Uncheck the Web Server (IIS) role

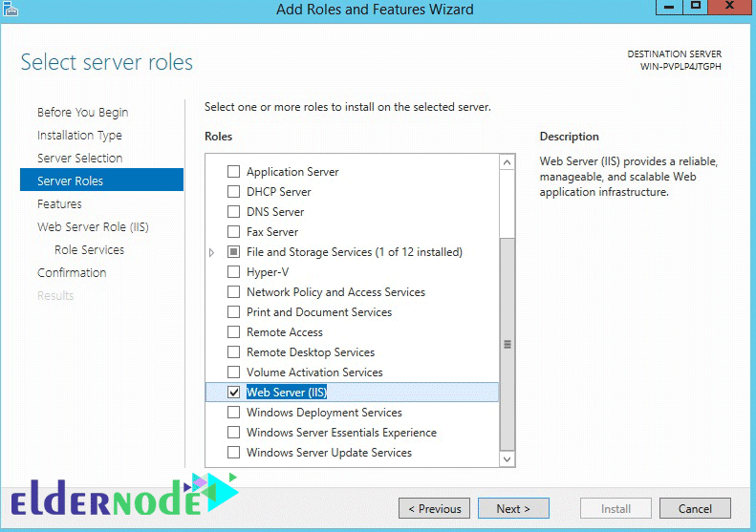pyautogui.click(x=233, y=393)
